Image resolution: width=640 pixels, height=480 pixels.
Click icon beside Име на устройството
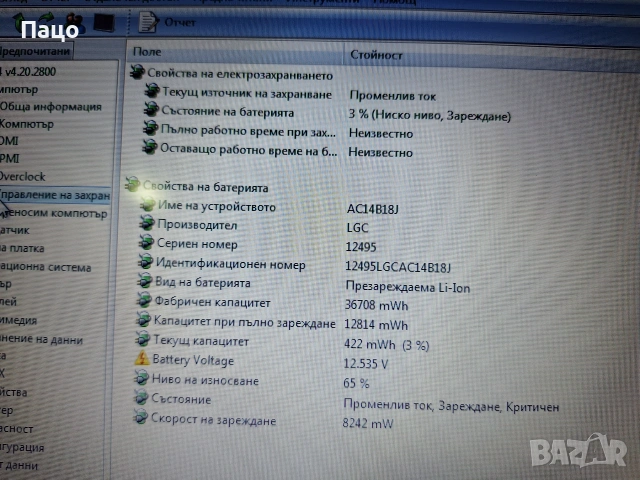click(x=148, y=204)
